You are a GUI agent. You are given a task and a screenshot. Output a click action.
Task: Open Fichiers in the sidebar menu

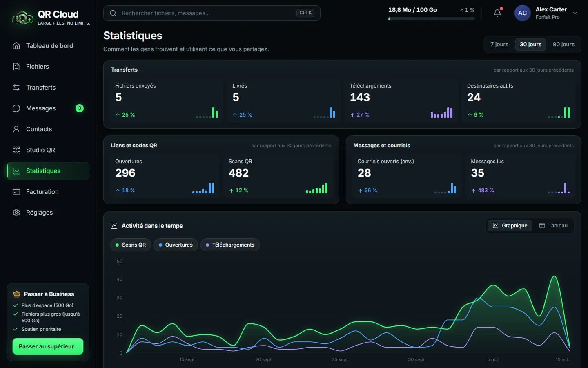point(48,67)
